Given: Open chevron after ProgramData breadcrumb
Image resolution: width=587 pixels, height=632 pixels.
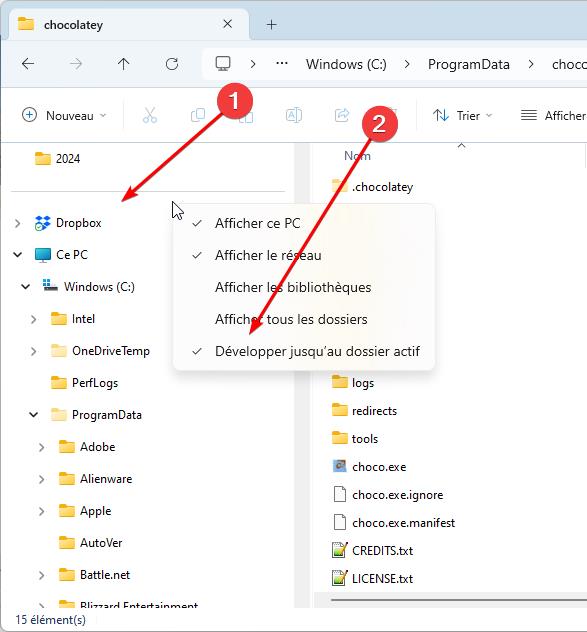Looking at the screenshot, I should pyautogui.click(x=531, y=64).
